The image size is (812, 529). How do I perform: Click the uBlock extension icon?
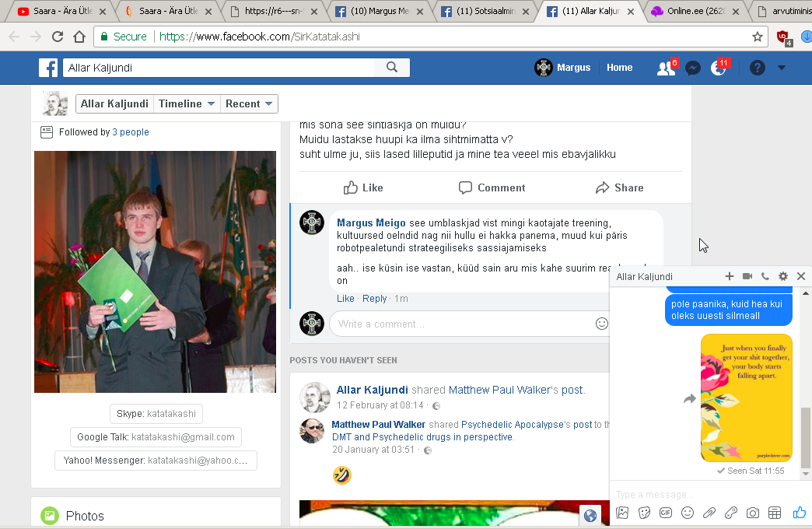pyautogui.click(x=782, y=37)
